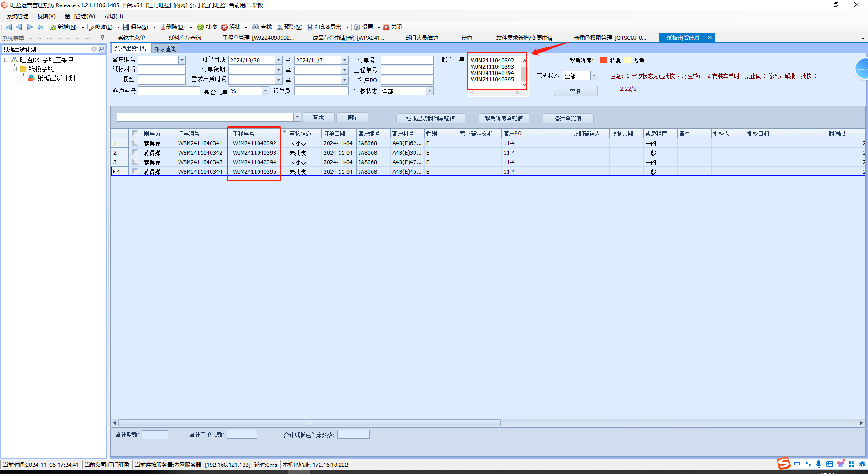Click the 打印&导出 print toolbar button
Viewport: 868px width, 474px height.
[325, 27]
